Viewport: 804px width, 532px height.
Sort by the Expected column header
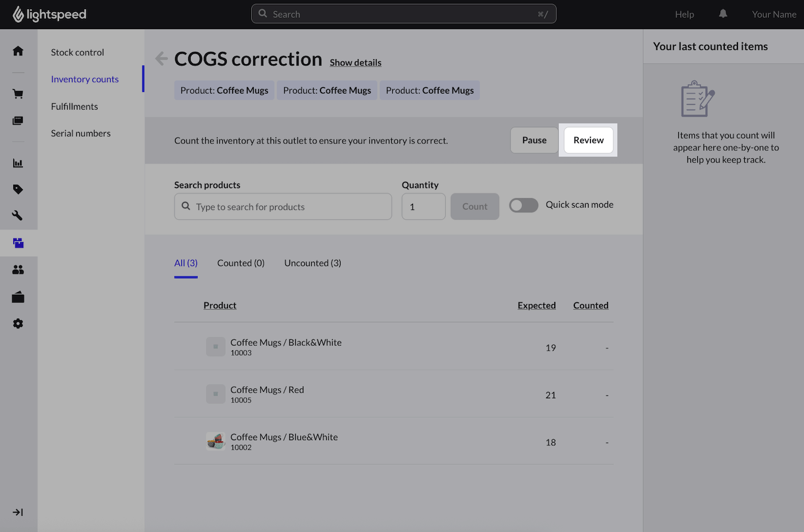coord(536,305)
